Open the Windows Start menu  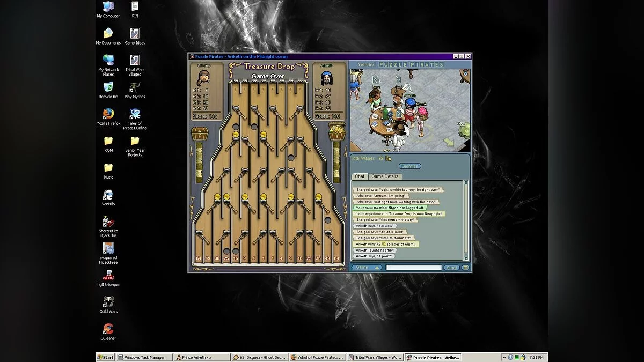click(x=105, y=357)
